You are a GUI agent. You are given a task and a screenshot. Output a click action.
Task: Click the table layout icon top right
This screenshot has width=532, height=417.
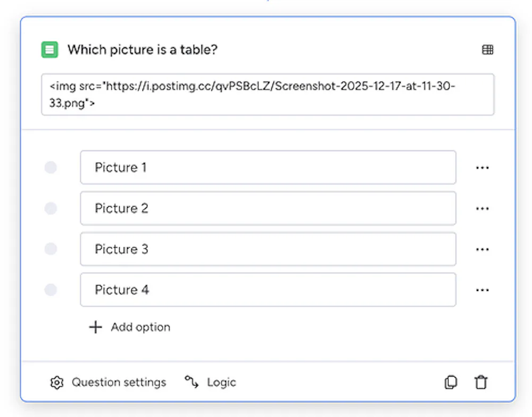pyautogui.click(x=487, y=50)
